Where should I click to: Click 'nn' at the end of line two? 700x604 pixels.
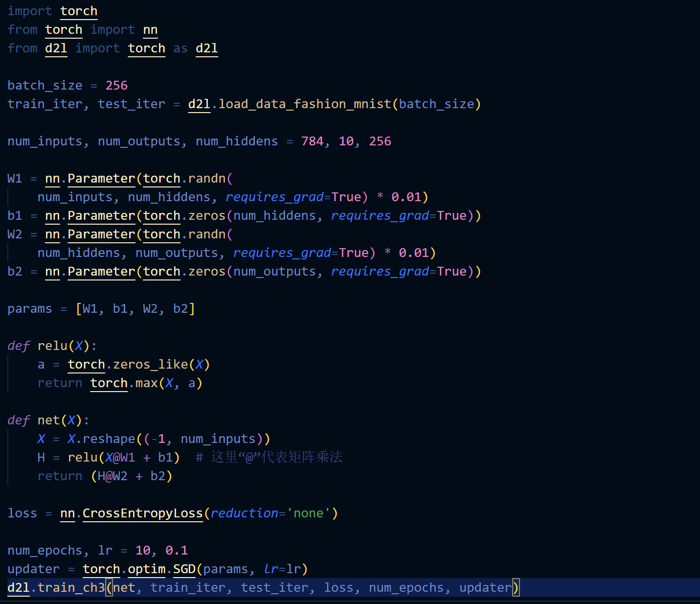[x=150, y=30]
